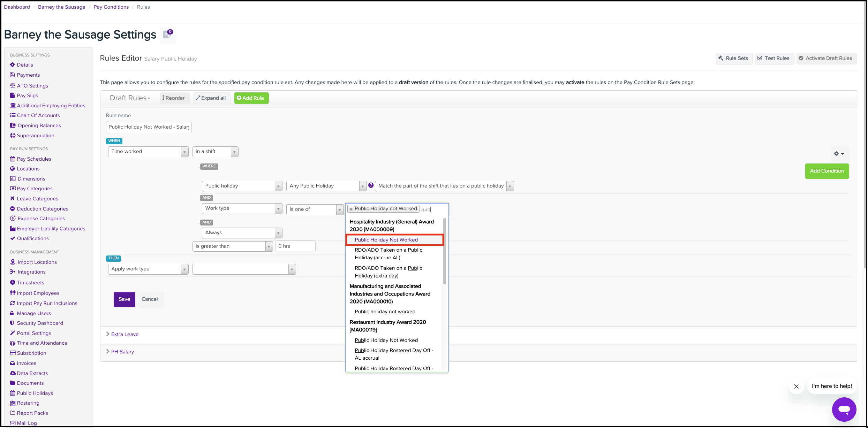Viewport: 868px width, 428px height.
Task: Open the purple chat widget button
Action: click(844, 409)
